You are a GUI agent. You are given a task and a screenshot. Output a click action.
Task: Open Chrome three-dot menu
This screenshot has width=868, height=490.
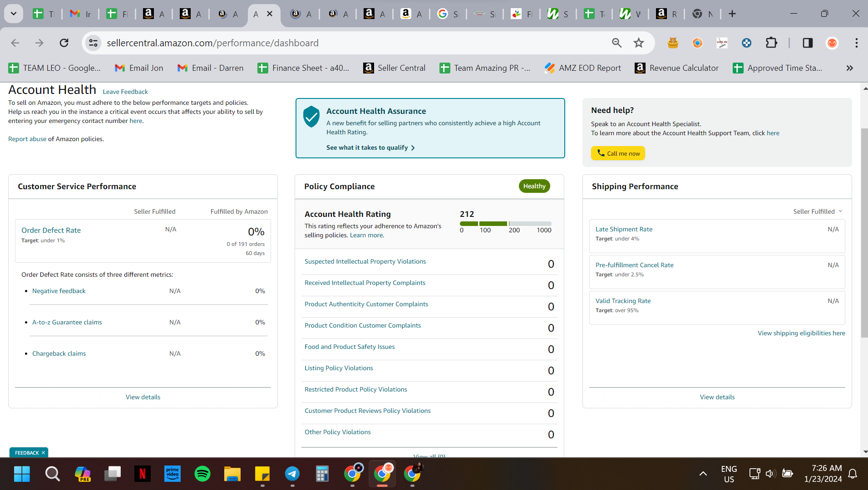856,43
